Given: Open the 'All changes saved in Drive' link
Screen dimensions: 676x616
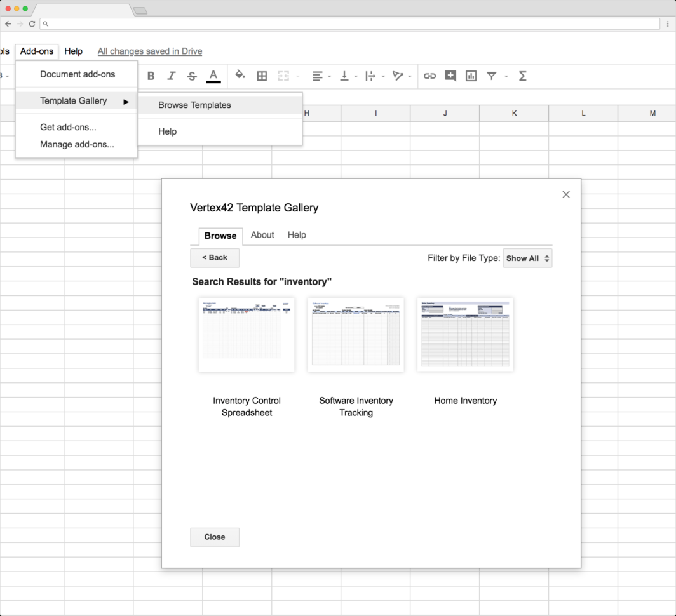Looking at the screenshot, I should 149,51.
